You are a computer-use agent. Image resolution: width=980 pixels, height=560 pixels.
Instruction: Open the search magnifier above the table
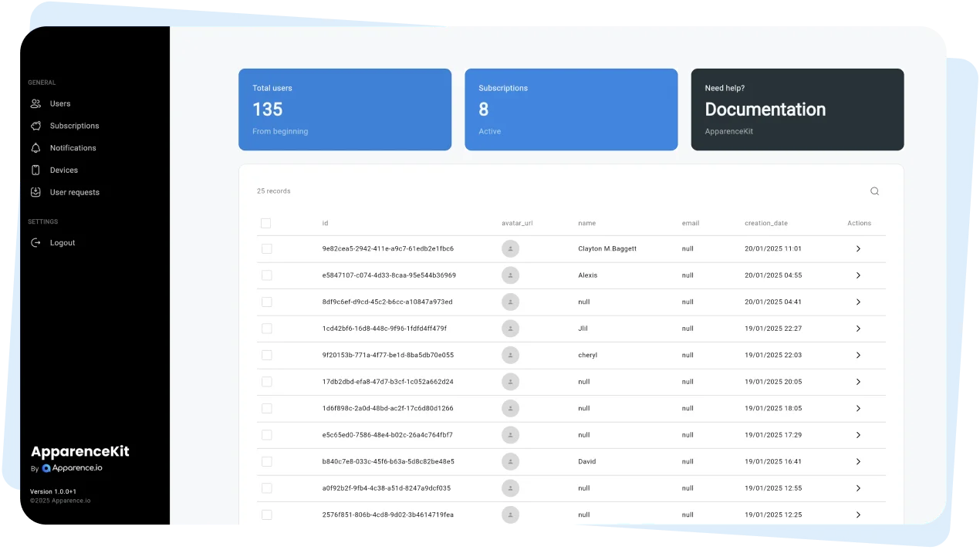[874, 191]
